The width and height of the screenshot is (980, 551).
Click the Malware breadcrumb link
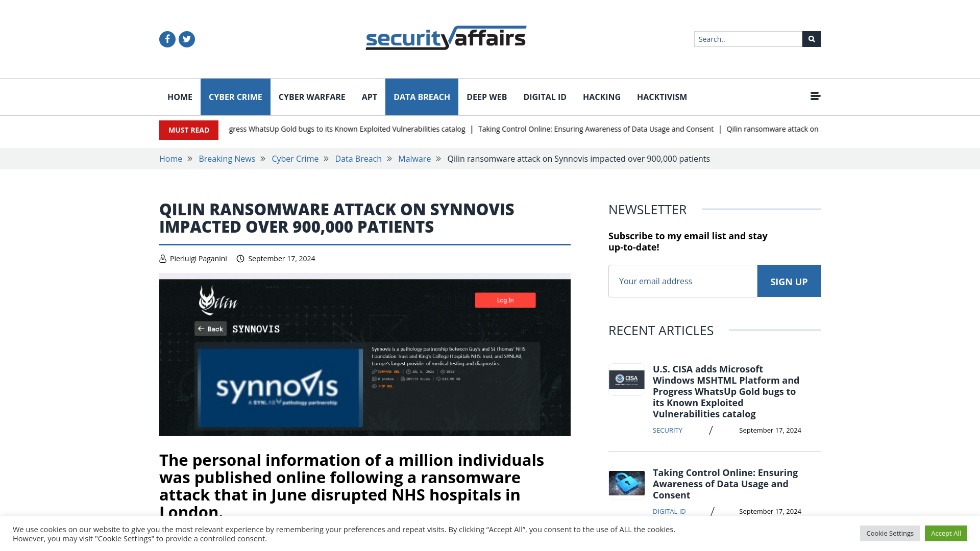(x=414, y=158)
